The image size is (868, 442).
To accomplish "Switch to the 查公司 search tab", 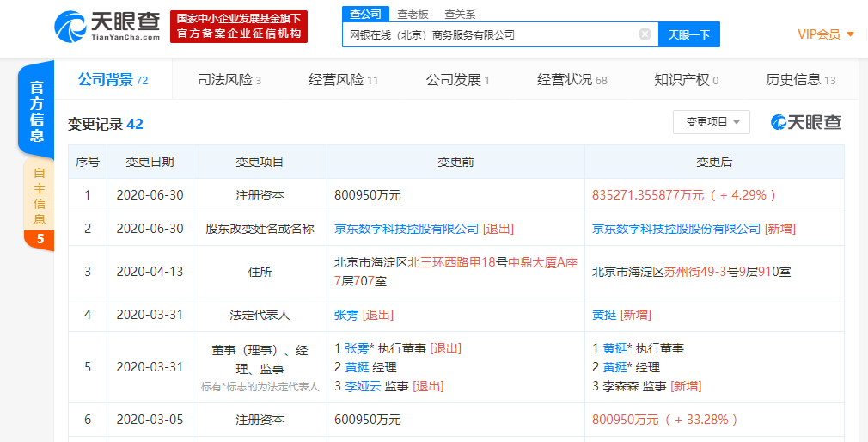I will coord(365,15).
